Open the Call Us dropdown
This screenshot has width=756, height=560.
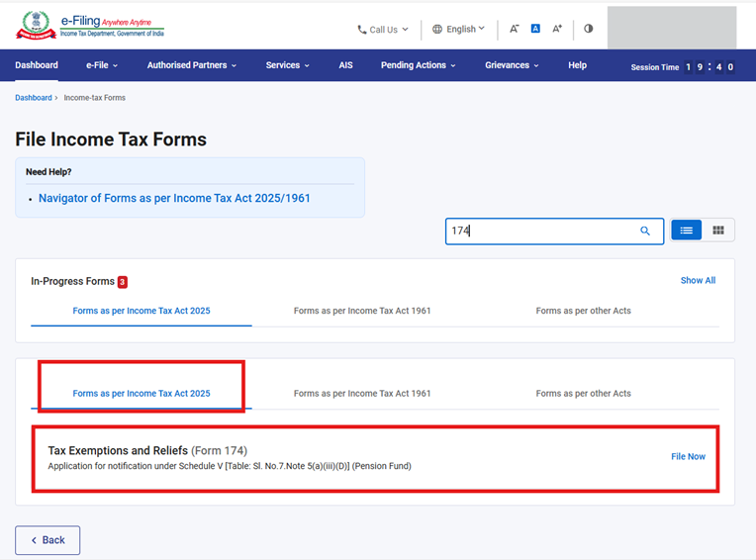point(383,30)
